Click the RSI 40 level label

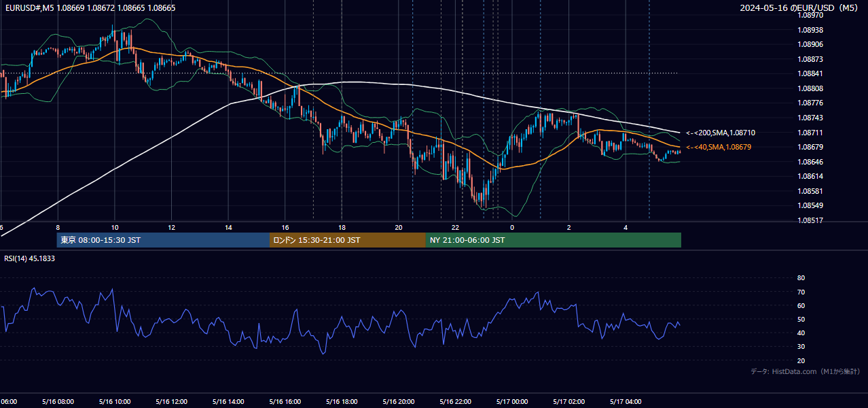click(x=801, y=333)
